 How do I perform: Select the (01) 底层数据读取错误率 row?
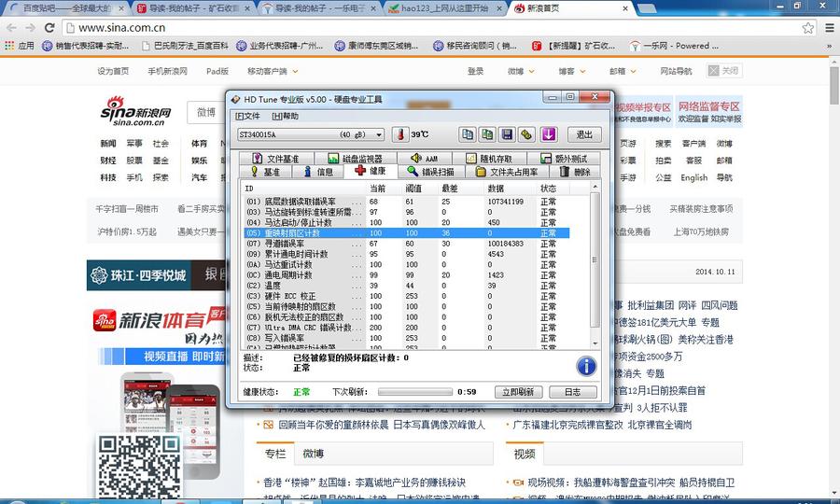point(406,202)
